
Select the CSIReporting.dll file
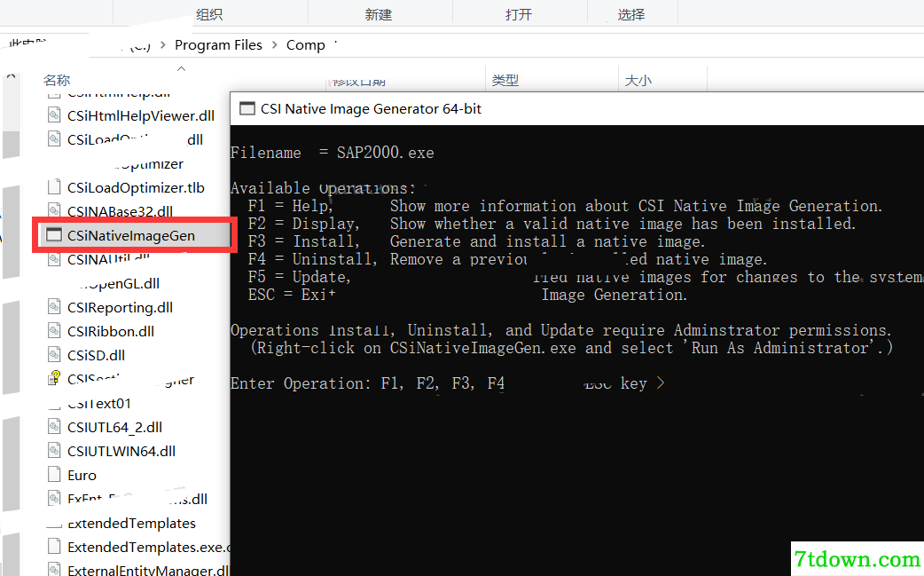(121, 308)
